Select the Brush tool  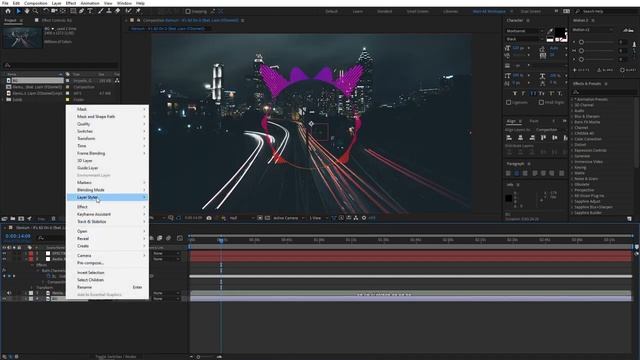tap(100, 11)
